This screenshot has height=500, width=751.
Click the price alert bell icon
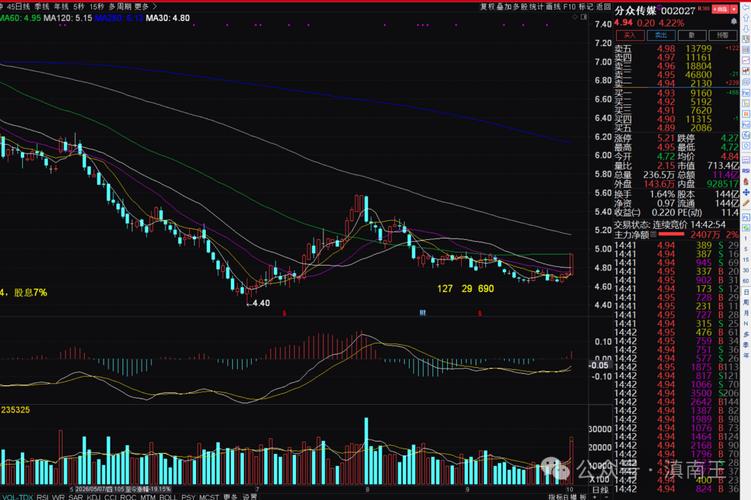(734, 22)
